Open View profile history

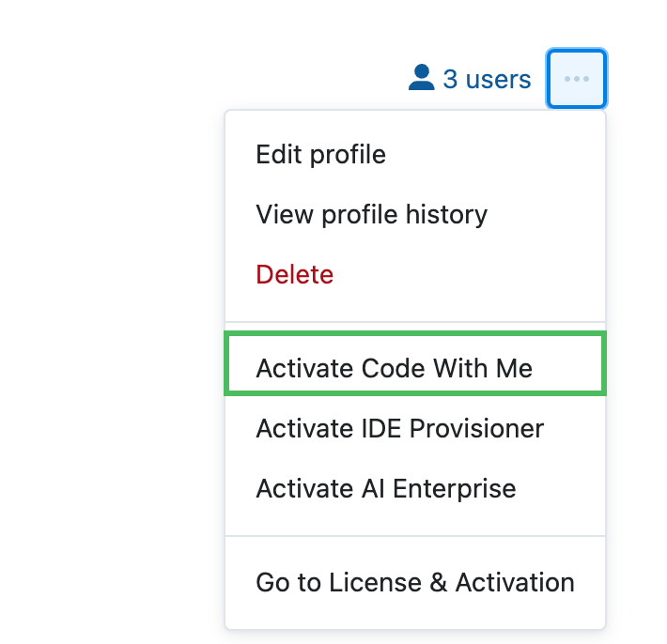371,214
